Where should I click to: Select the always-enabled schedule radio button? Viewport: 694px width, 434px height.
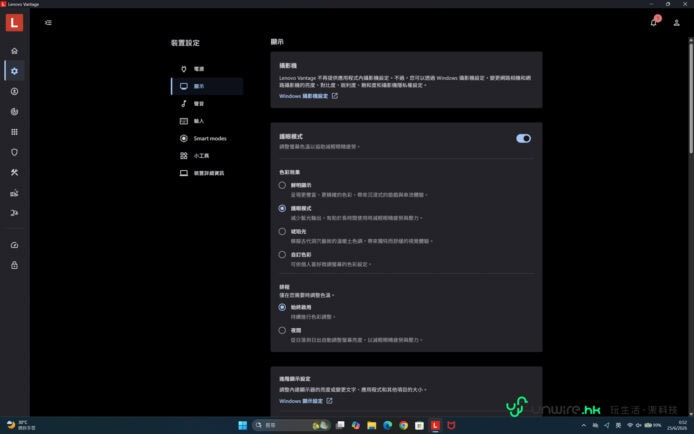(x=282, y=307)
